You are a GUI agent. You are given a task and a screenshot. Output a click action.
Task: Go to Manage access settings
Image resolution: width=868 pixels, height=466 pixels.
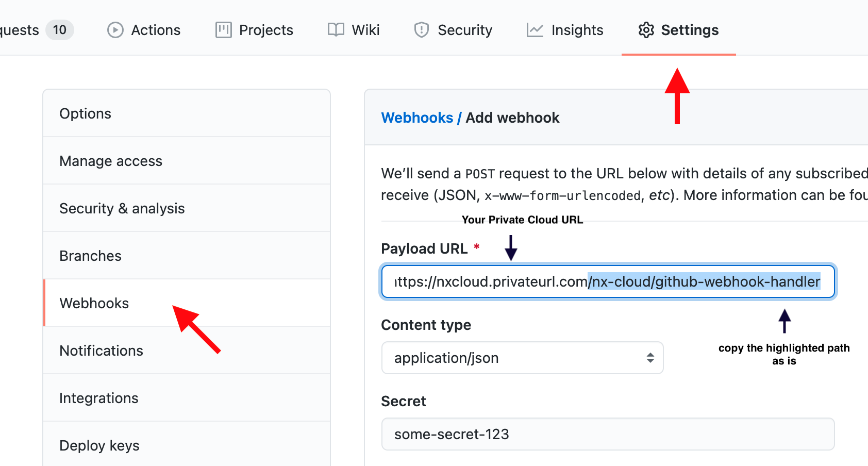point(111,161)
